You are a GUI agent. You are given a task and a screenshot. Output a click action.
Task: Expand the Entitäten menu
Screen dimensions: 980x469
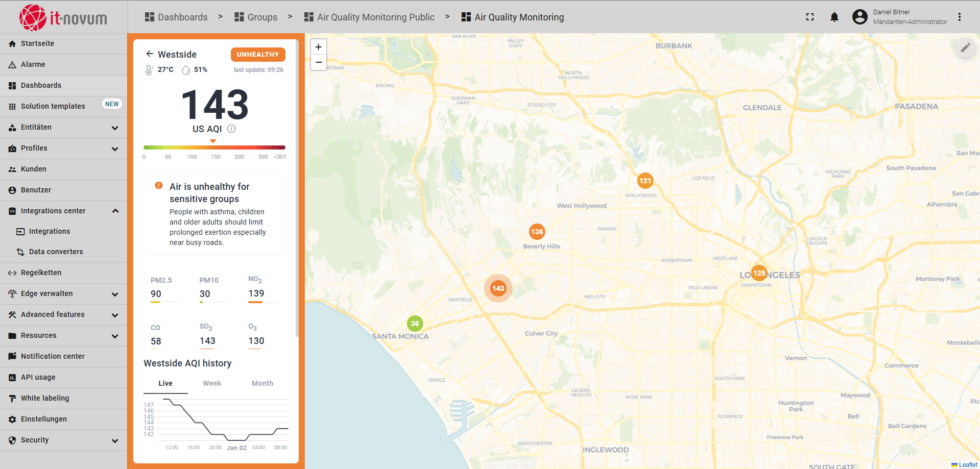pyautogui.click(x=115, y=128)
